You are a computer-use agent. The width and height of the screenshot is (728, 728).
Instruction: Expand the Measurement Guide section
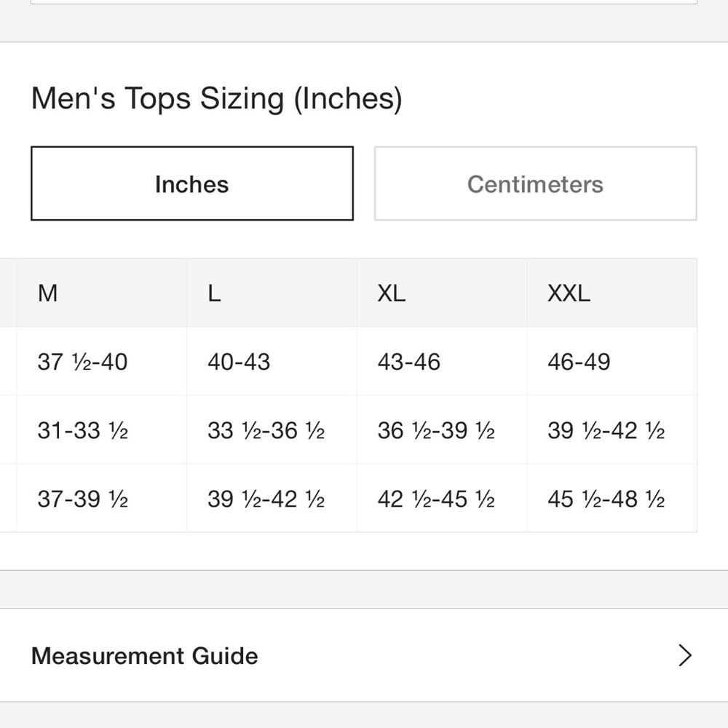point(364,655)
